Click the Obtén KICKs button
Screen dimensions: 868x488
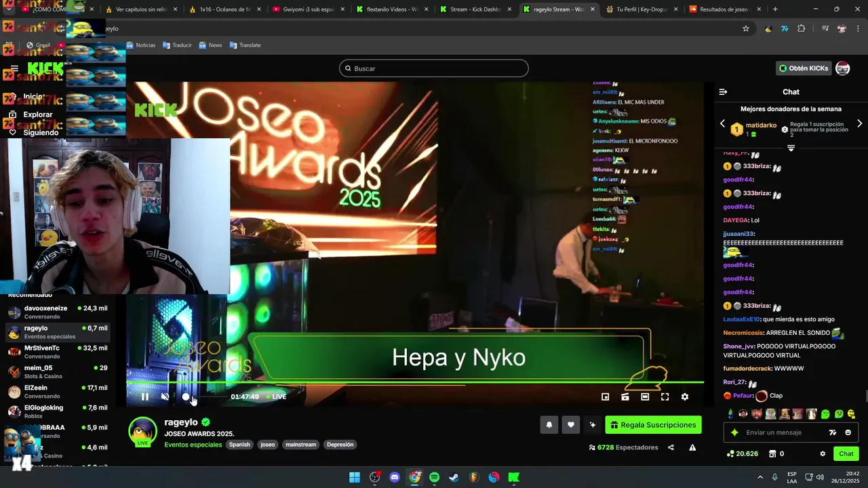pyautogui.click(x=804, y=68)
